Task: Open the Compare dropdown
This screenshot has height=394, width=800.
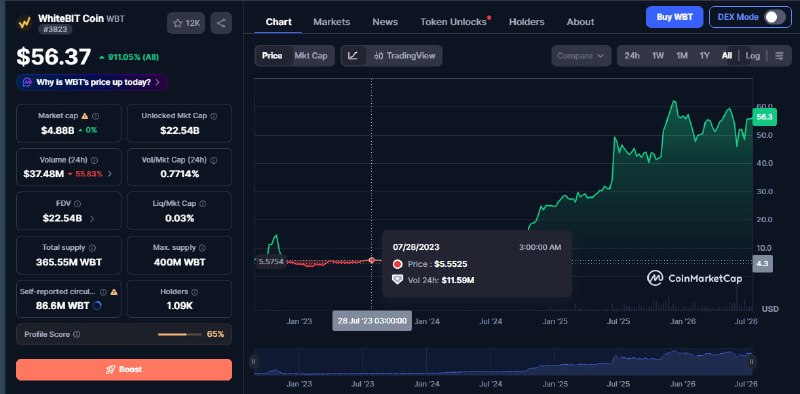Action: pyautogui.click(x=581, y=56)
